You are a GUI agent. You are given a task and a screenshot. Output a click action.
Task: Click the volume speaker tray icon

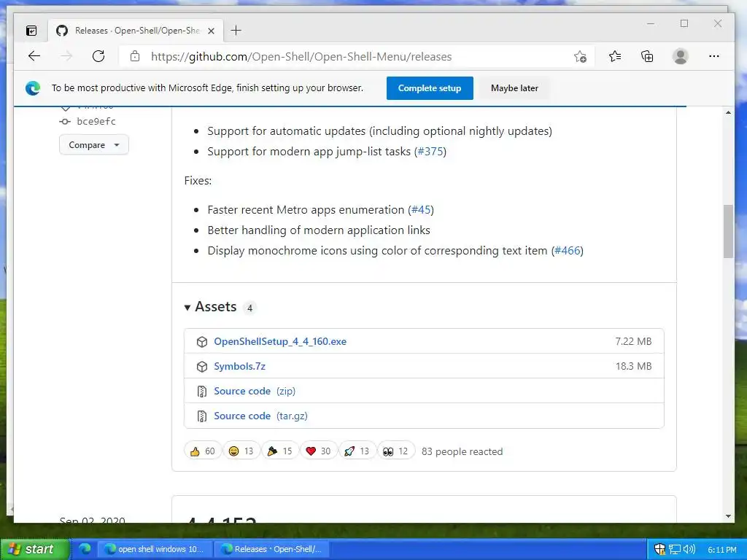(x=689, y=549)
